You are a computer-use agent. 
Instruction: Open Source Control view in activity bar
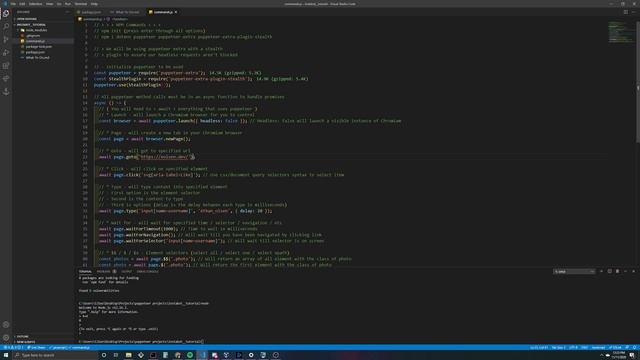coord(6,40)
